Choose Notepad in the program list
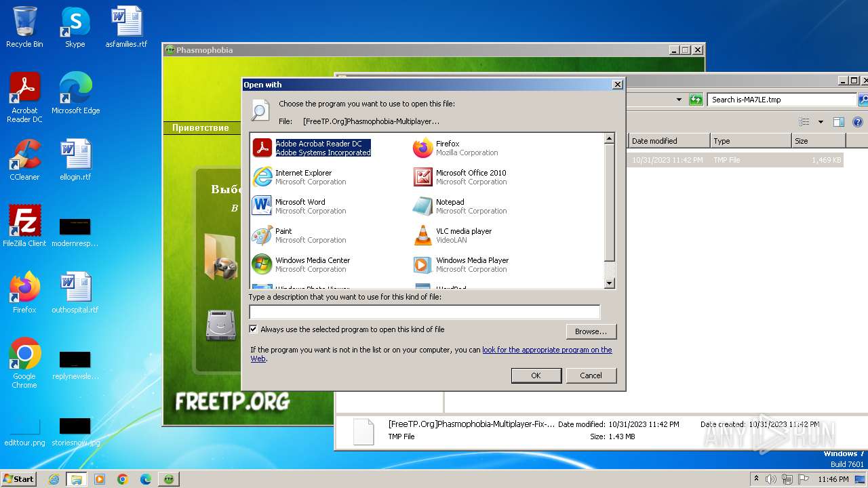 click(x=460, y=206)
